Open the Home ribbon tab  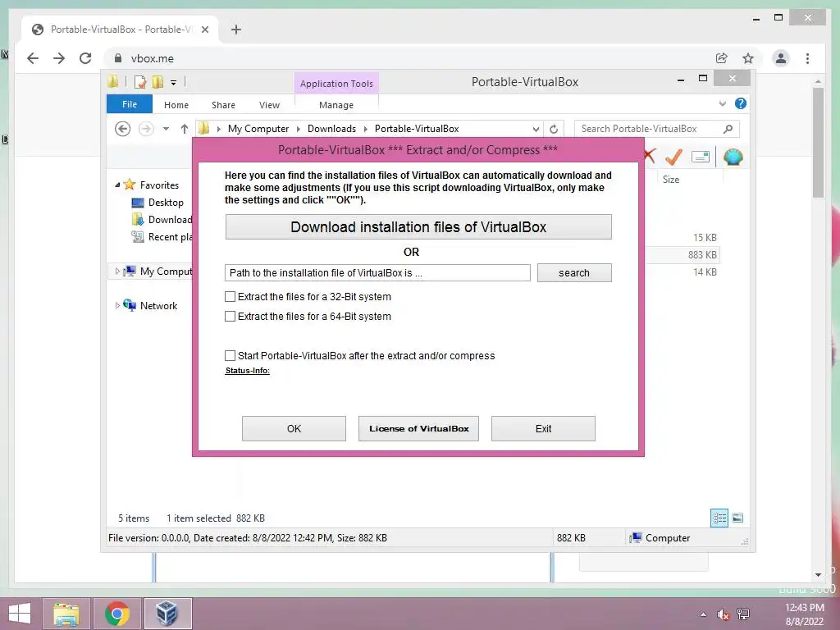[x=176, y=105]
